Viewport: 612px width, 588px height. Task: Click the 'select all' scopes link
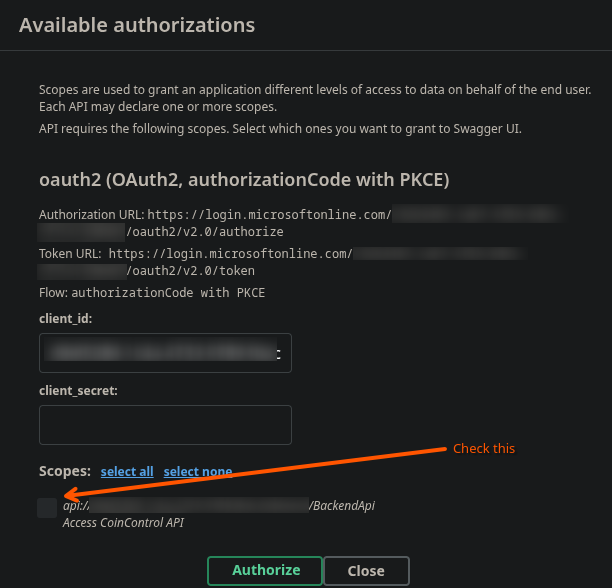127,472
